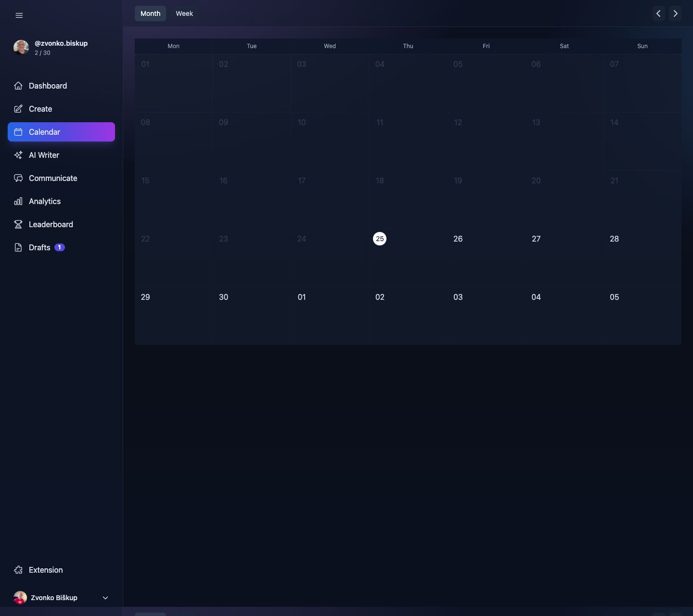The width and height of the screenshot is (693, 616).
Task: Click past day 21 cell
Action: pos(642,200)
